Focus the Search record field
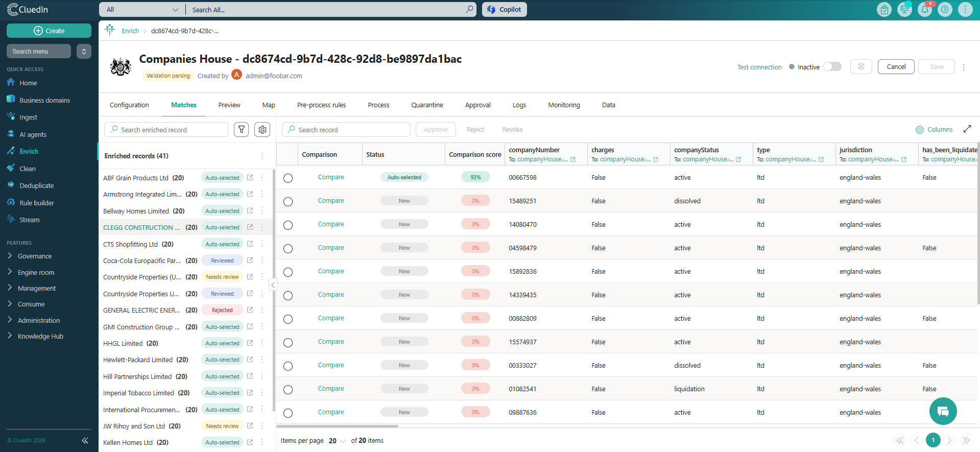The height and width of the screenshot is (452, 980). click(346, 130)
